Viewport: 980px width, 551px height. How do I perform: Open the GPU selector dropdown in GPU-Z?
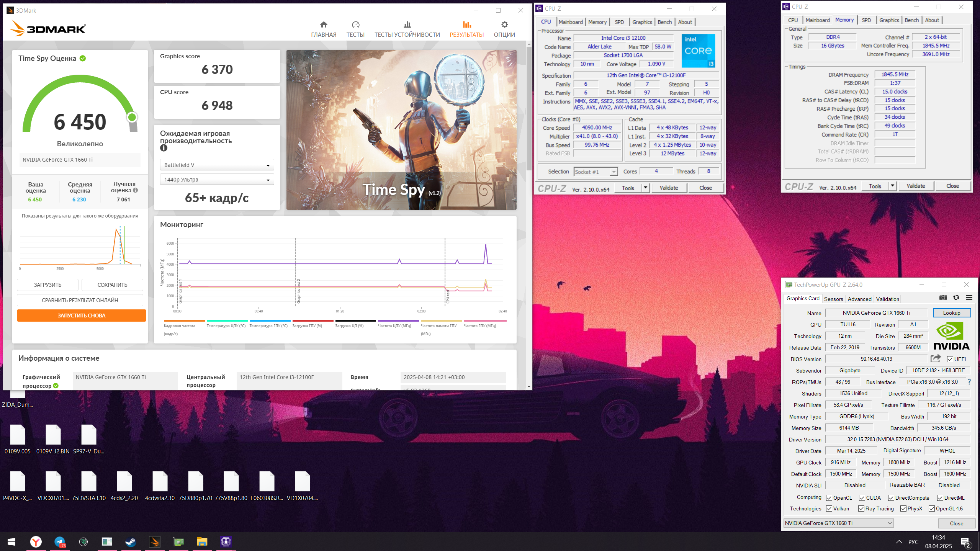pyautogui.click(x=838, y=523)
